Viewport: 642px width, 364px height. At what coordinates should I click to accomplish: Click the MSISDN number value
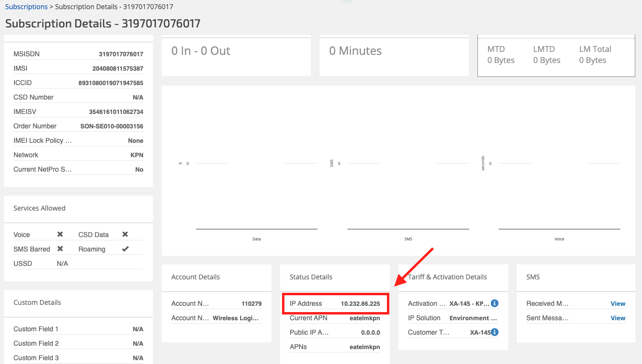point(121,54)
